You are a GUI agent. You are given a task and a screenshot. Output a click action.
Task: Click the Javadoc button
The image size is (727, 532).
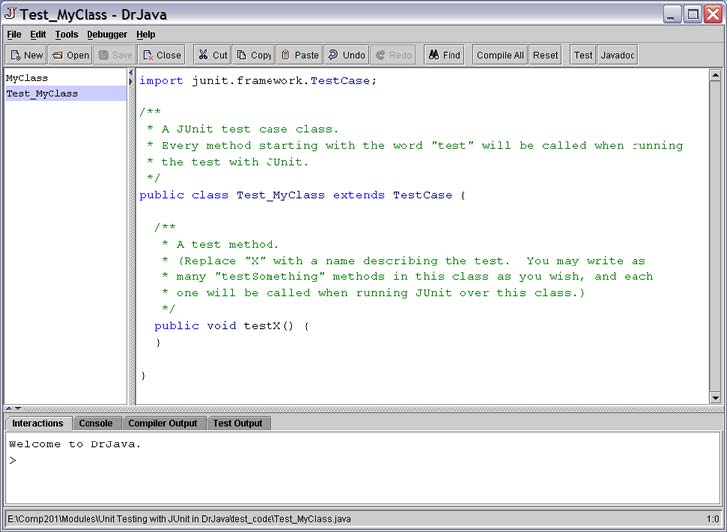618,55
